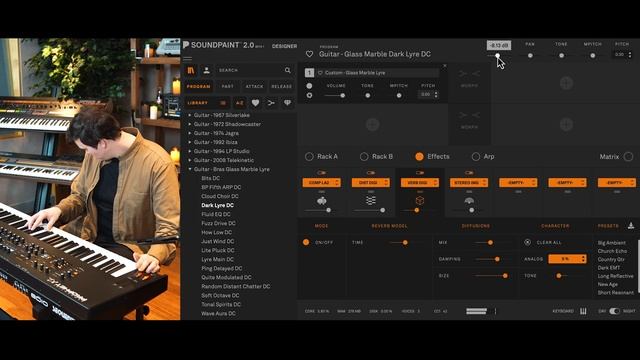Toggle the STEREO IMG effect bypass switch
The height and width of the screenshot is (360, 640).
[469, 173]
